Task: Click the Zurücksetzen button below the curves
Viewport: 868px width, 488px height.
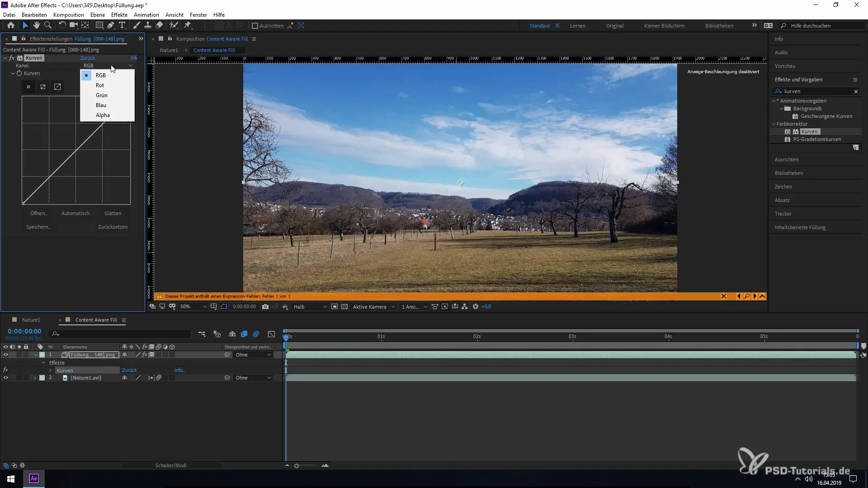Action: point(113,227)
